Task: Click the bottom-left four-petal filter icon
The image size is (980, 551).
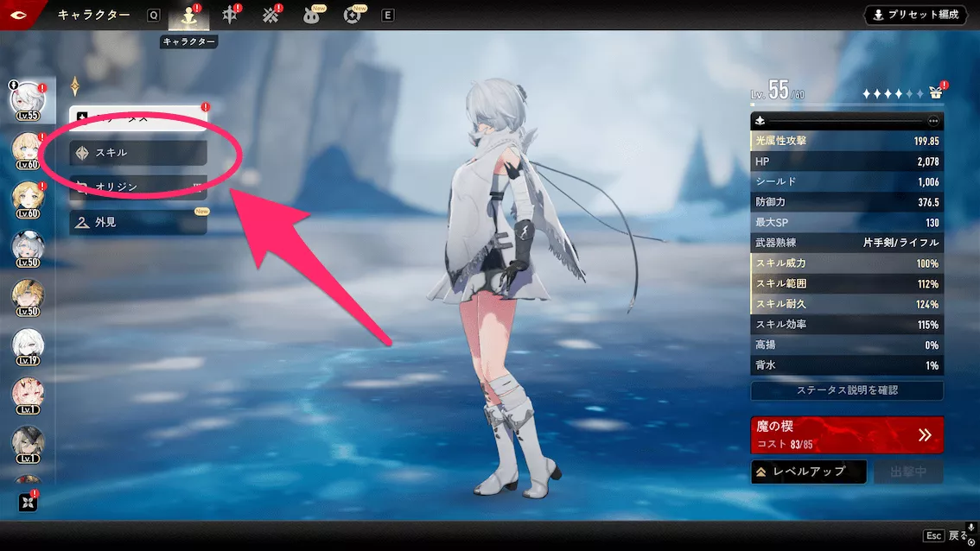Action: coord(28,503)
